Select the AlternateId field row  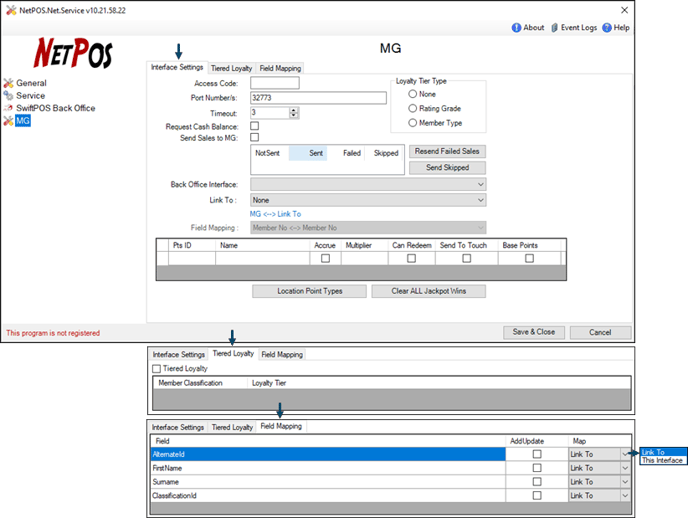click(x=328, y=454)
